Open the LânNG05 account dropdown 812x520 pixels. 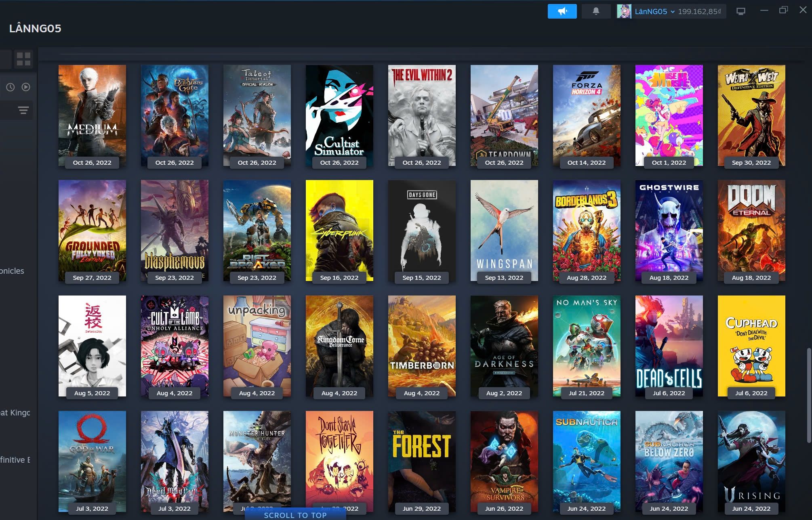pos(654,12)
